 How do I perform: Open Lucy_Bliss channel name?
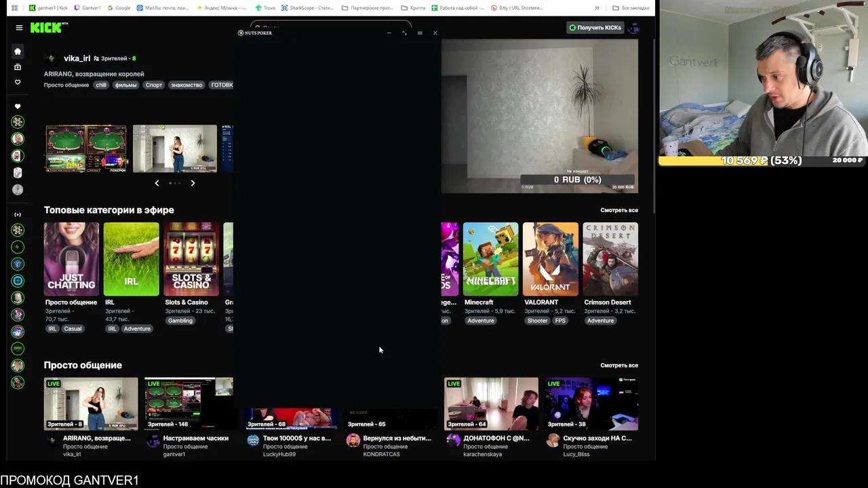point(576,454)
